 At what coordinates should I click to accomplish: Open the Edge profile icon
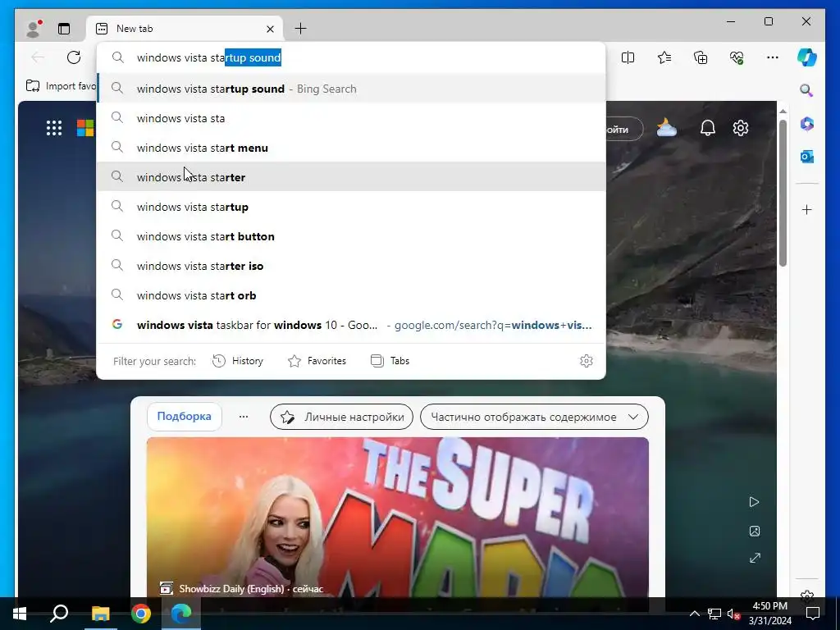[x=33, y=29]
